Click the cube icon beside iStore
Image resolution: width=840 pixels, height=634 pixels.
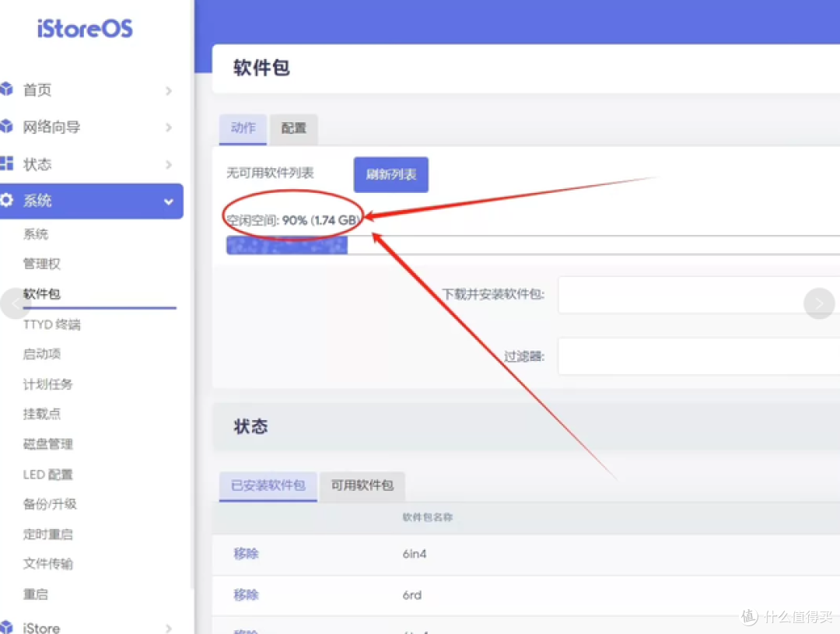tap(6, 627)
